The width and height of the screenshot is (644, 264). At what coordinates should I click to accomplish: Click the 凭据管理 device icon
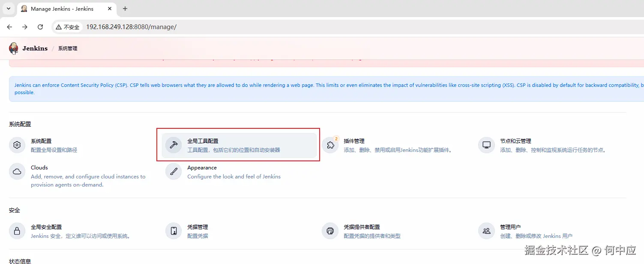tap(174, 231)
